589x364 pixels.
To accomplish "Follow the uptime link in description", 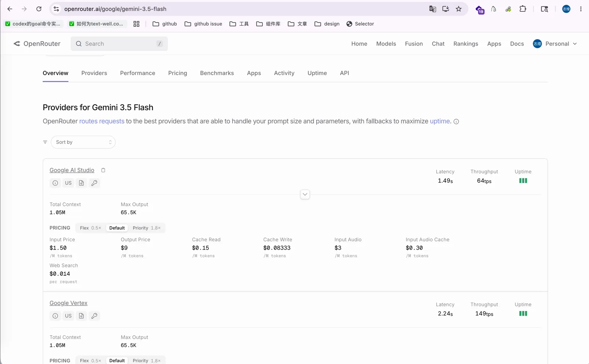I will point(440,121).
